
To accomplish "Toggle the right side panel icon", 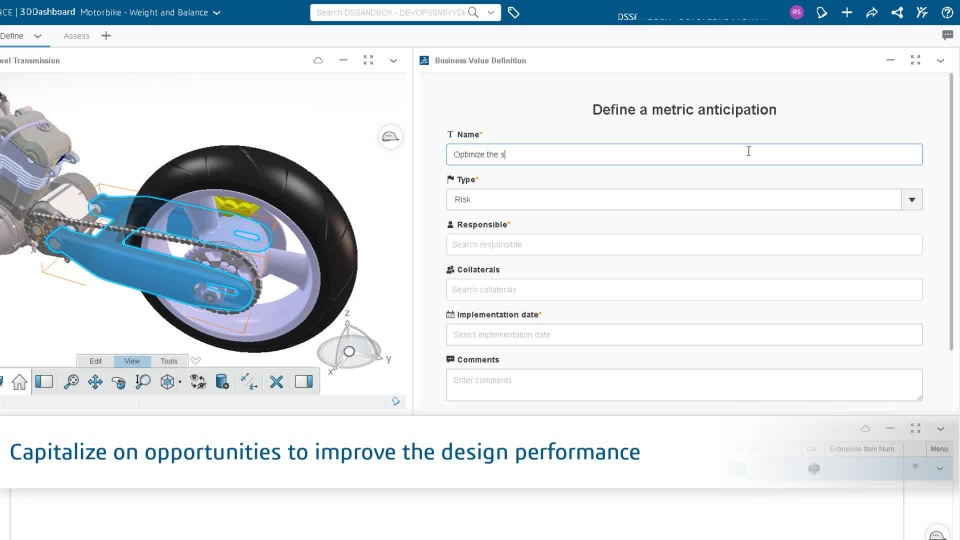I will (304, 382).
